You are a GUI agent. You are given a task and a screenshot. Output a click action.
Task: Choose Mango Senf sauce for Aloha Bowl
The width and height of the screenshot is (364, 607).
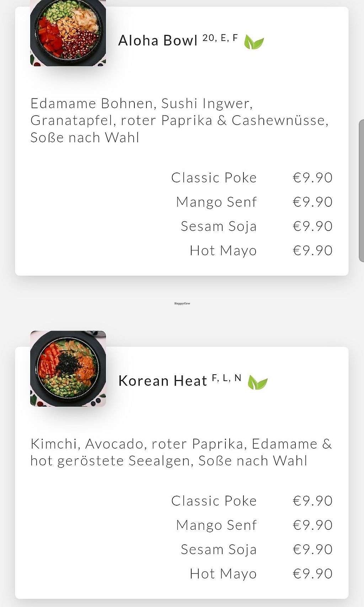pyautogui.click(x=216, y=202)
